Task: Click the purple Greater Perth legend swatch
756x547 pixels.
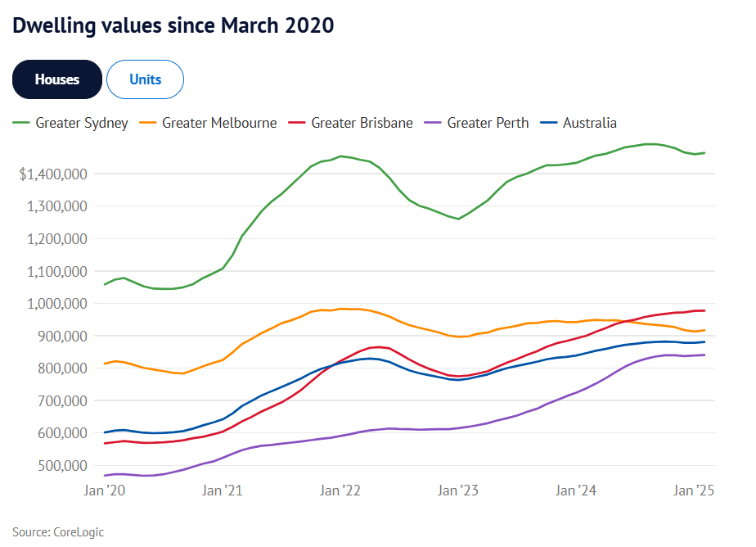Action: click(x=434, y=123)
